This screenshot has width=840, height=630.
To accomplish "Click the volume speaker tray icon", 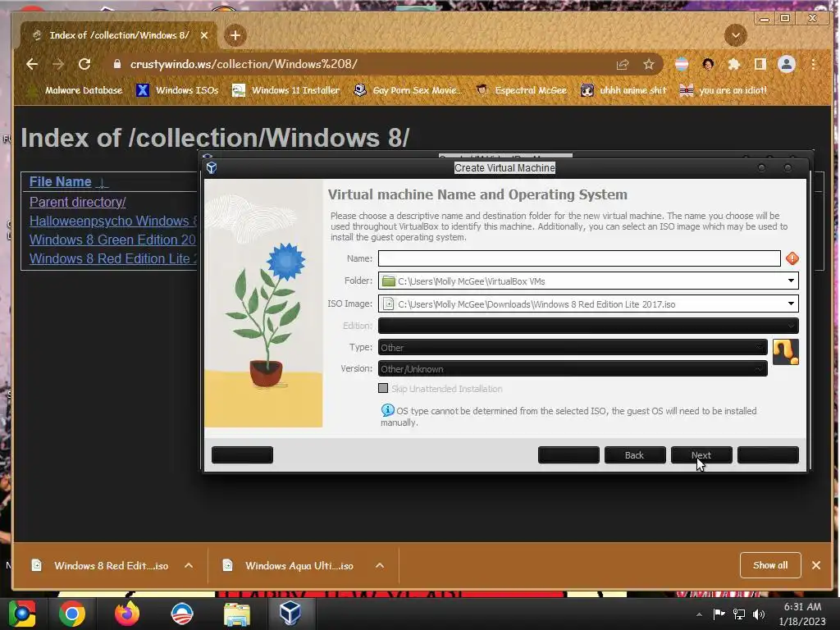I will pyautogui.click(x=759, y=614).
